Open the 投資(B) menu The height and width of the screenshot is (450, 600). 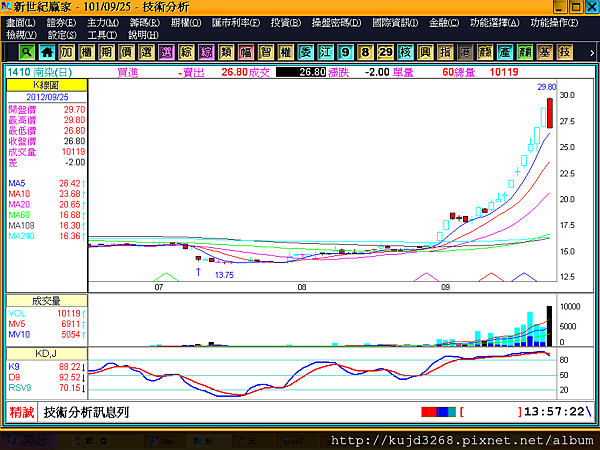[x=286, y=23]
